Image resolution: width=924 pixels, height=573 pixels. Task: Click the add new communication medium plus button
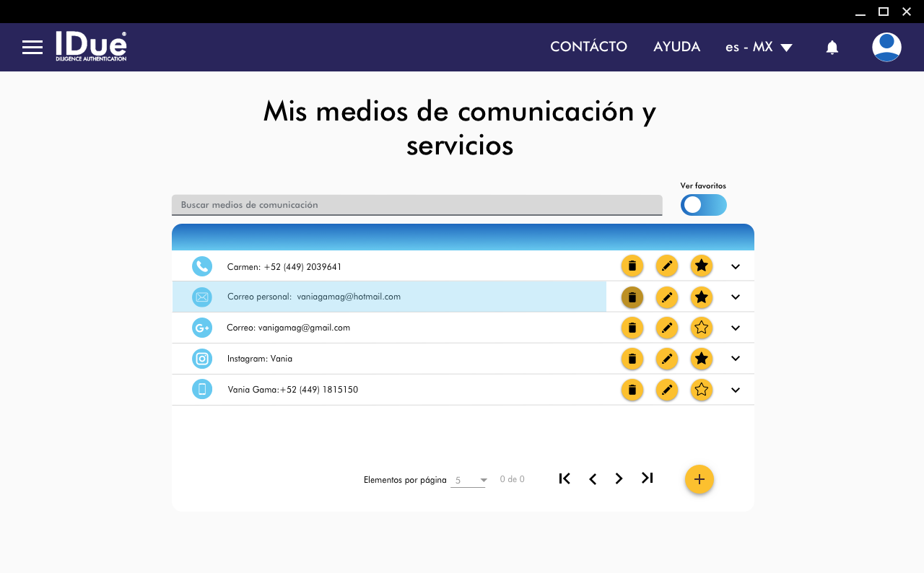click(699, 479)
